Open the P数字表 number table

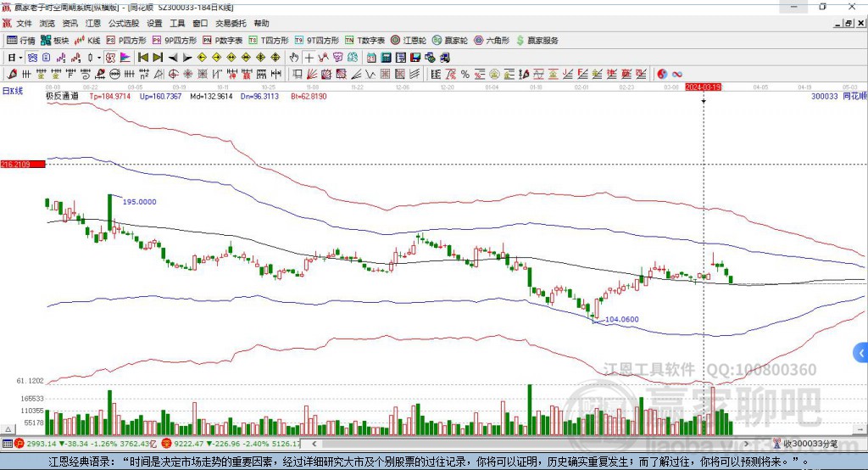223,41
